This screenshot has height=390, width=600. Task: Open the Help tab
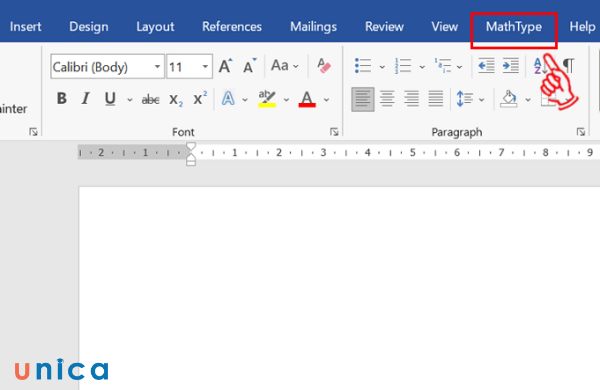pyautogui.click(x=582, y=26)
